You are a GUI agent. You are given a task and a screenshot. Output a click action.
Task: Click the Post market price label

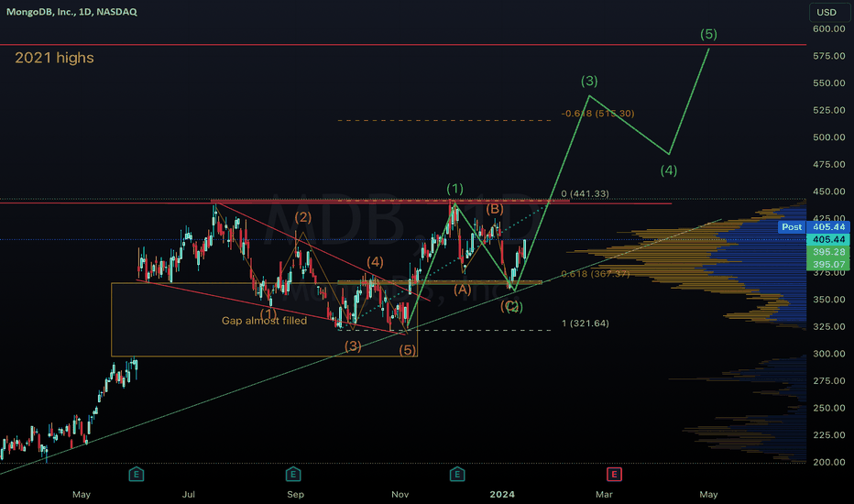[792, 226]
